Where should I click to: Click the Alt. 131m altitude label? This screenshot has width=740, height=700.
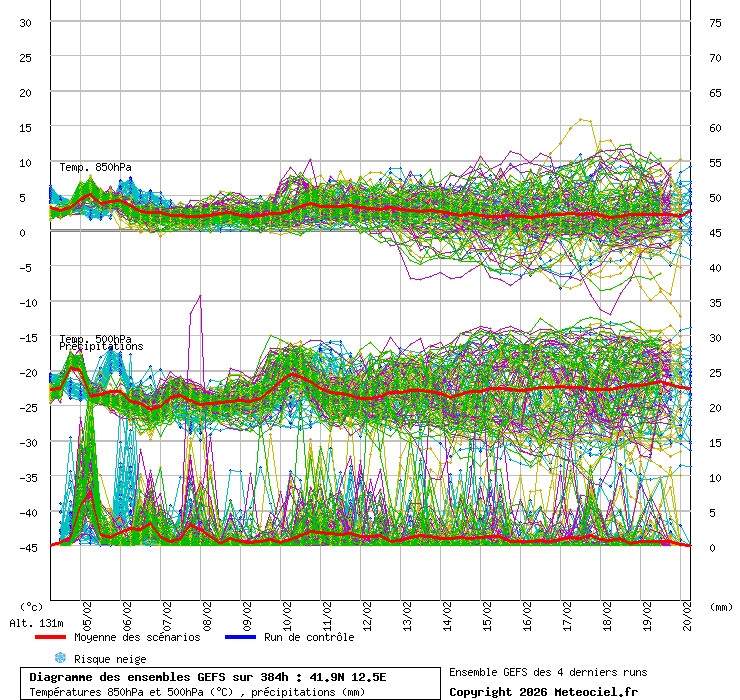(30, 623)
